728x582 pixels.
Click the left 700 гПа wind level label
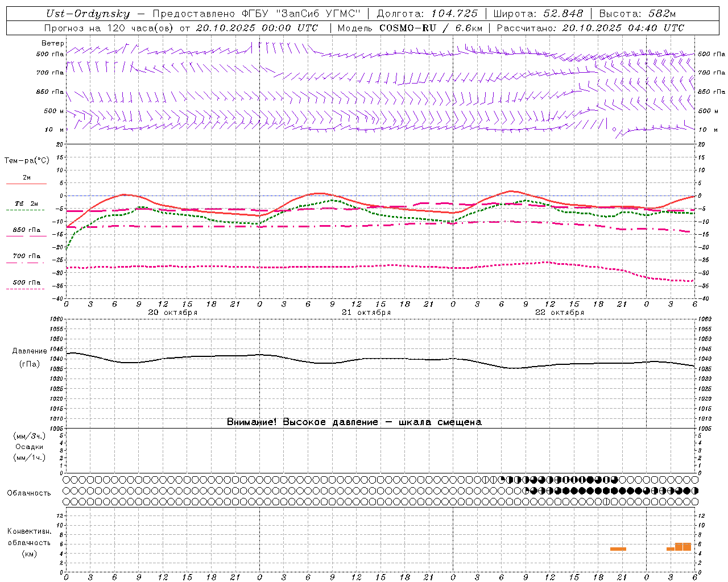click(50, 73)
